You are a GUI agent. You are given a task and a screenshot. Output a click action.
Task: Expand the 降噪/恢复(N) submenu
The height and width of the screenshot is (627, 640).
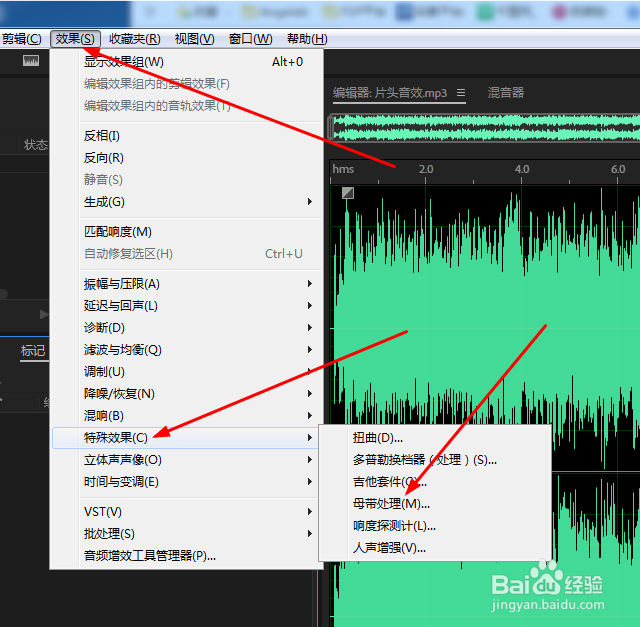(x=187, y=394)
